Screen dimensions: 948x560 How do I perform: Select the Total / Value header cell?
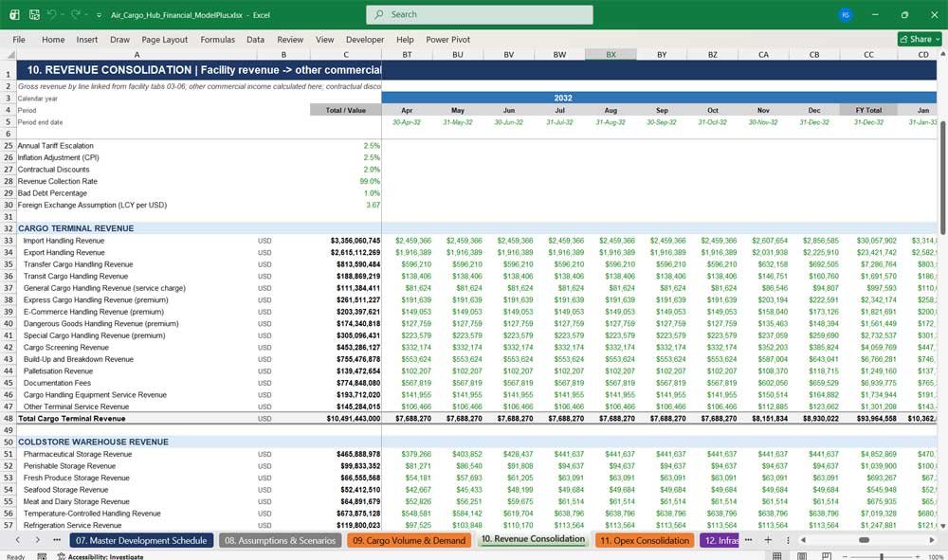pos(346,110)
